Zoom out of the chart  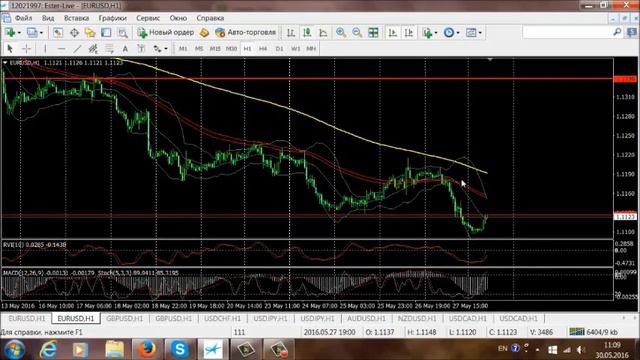tap(357, 33)
